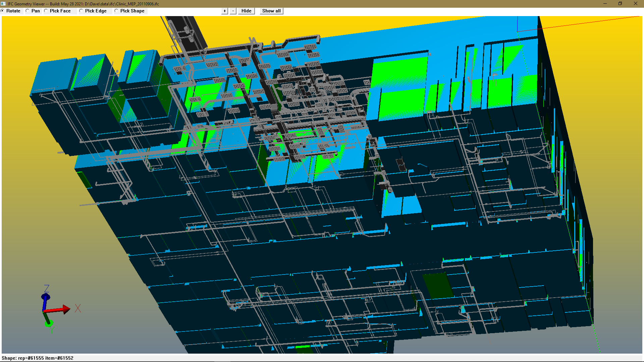Restore down the viewer window
This screenshot has width=644, height=362.
pyautogui.click(x=620, y=4)
